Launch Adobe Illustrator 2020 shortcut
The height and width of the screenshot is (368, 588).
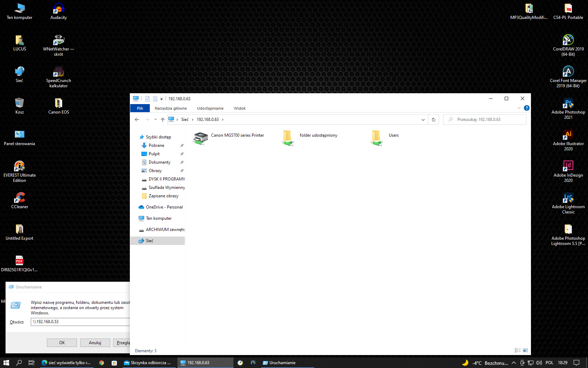568,140
